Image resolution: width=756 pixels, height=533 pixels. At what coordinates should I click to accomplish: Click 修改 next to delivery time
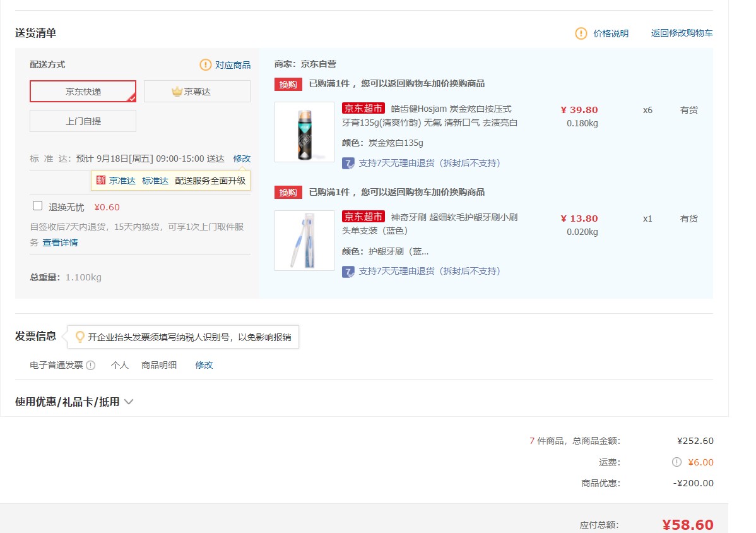coord(242,159)
